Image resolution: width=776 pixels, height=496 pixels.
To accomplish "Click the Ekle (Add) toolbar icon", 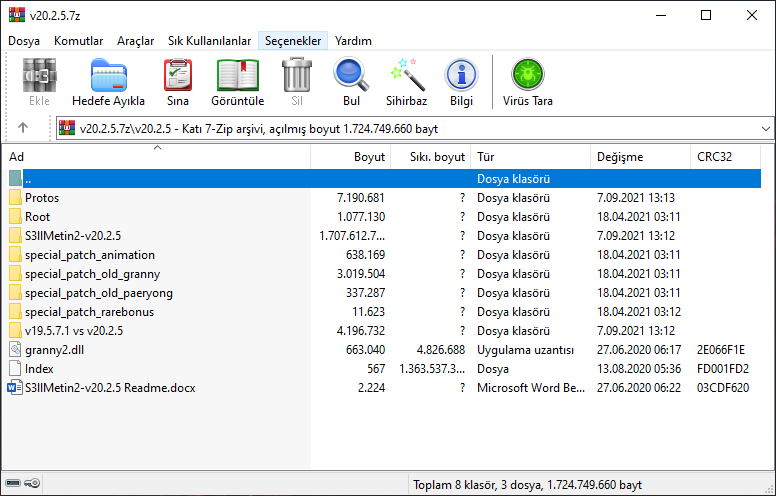I will pyautogui.click(x=39, y=75).
